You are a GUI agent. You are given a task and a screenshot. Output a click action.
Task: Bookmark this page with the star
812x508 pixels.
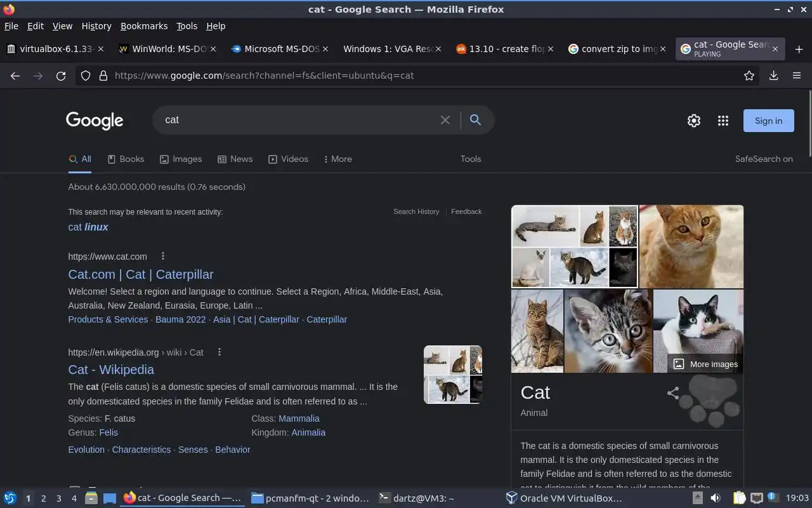[x=749, y=76]
